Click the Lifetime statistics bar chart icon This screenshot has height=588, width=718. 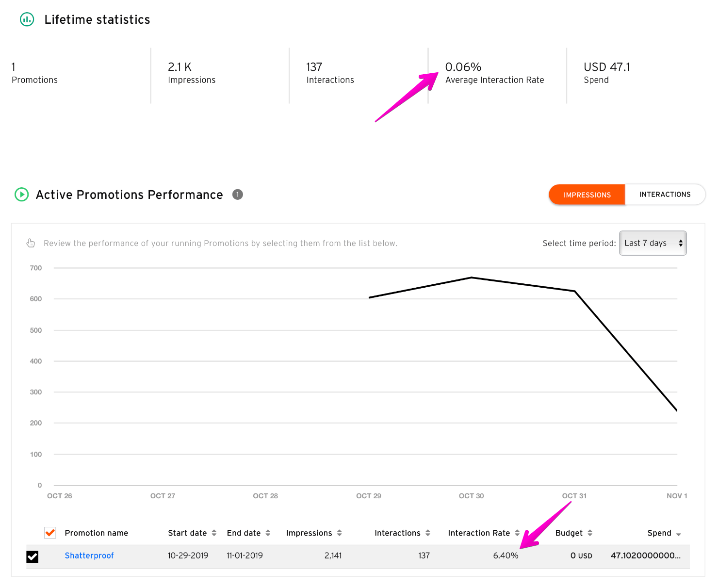(27, 19)
